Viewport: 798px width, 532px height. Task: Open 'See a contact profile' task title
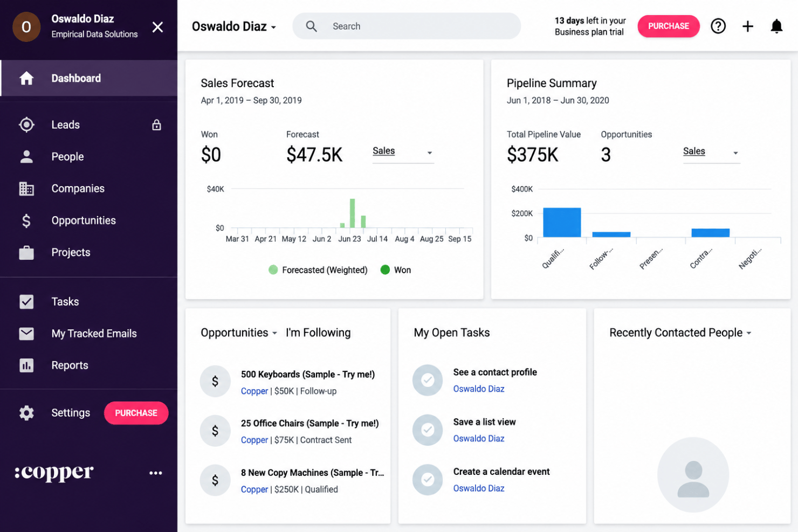495,372
